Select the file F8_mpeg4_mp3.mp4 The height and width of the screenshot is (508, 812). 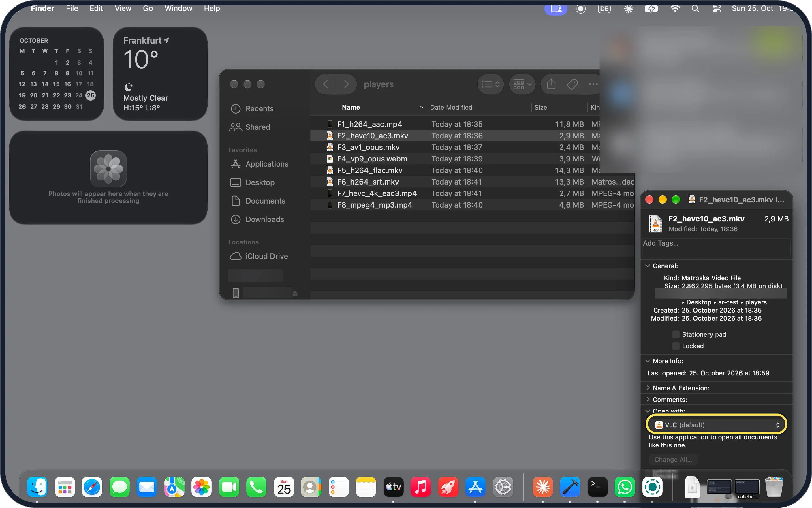point(374,205)
